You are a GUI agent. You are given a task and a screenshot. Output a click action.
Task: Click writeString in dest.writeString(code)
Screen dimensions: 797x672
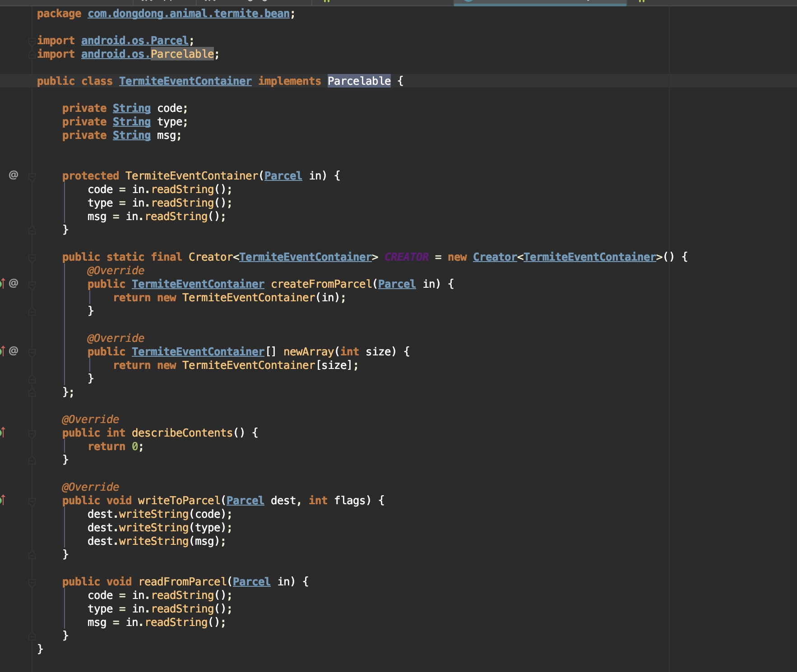[154, 514]
